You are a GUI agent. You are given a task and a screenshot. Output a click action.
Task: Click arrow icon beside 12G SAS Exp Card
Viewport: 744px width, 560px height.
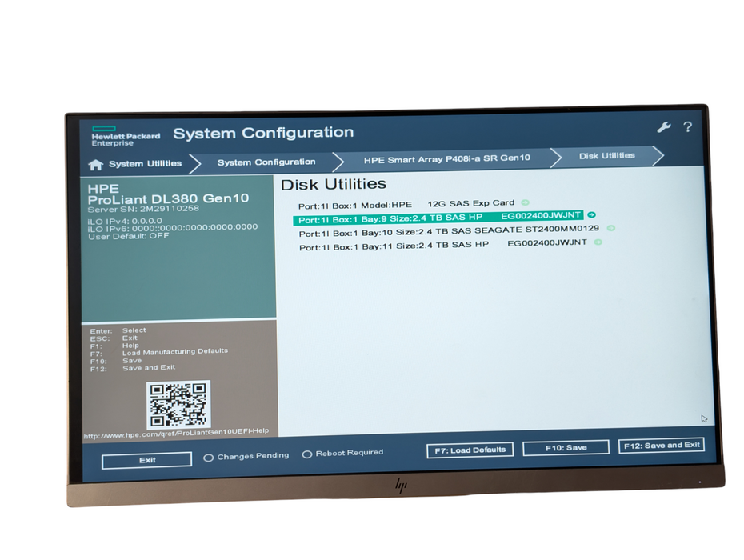(526, 202)
